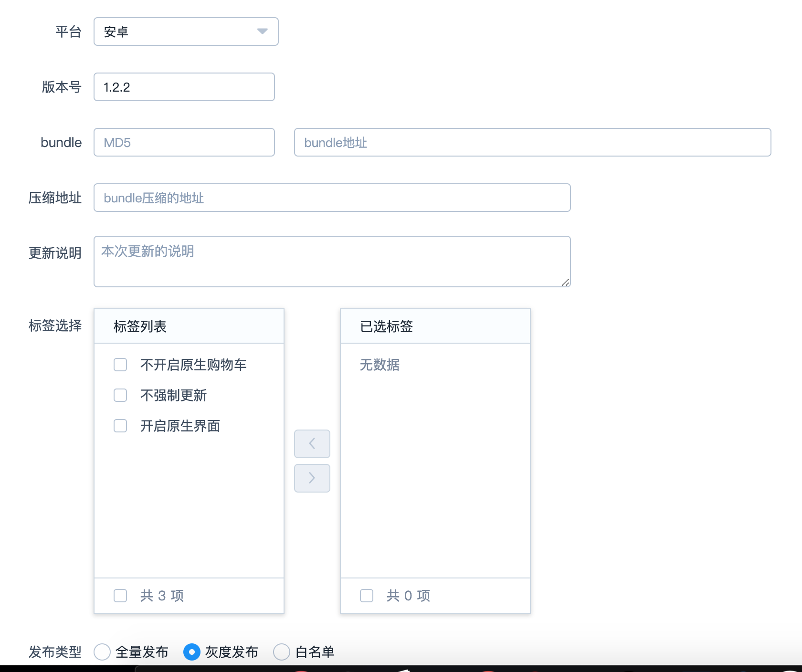The width and height of the screenshot is (802, 672).
Task: Select the 白名单 release type
Action: pos(281,652)
